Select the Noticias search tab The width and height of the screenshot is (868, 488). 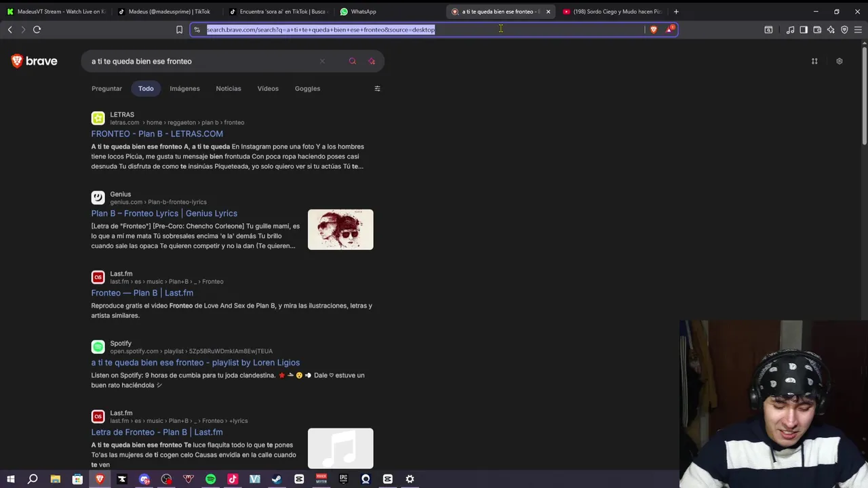(x=229, y=89)
